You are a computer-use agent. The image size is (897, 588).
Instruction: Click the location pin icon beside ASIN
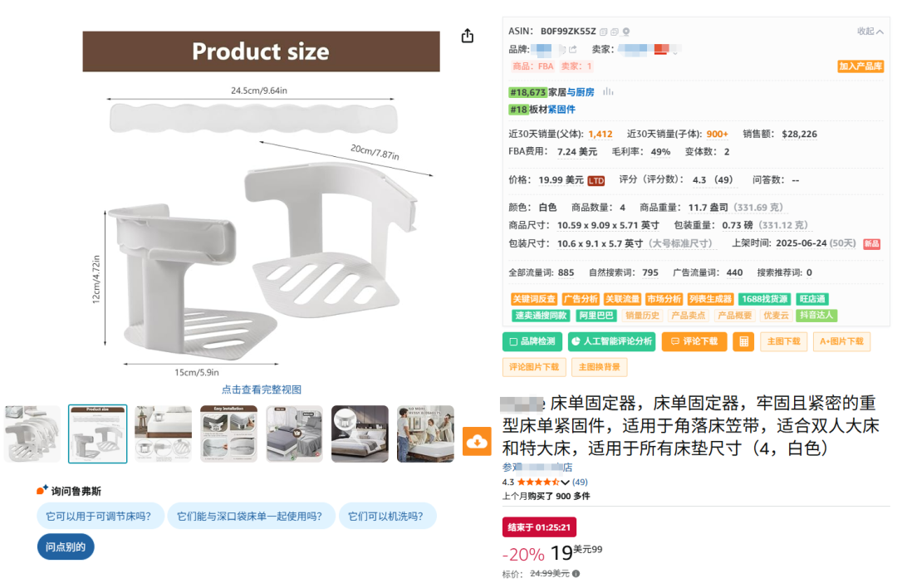pos(626,32)
